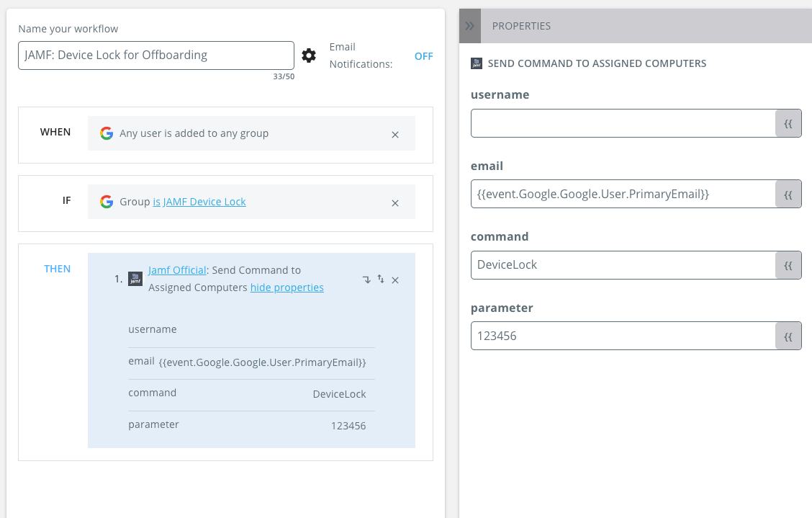Click the 123456 value in action summary

[x=348, y=426]
